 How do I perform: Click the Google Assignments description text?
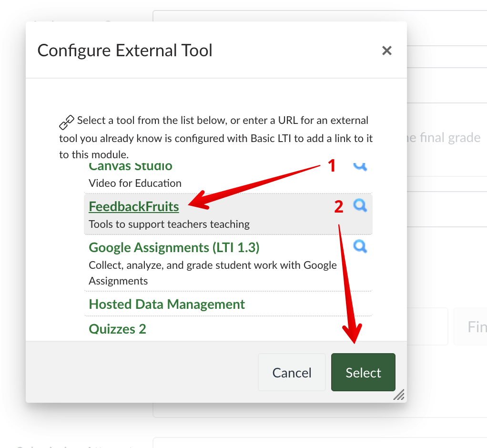coord(213,273)
